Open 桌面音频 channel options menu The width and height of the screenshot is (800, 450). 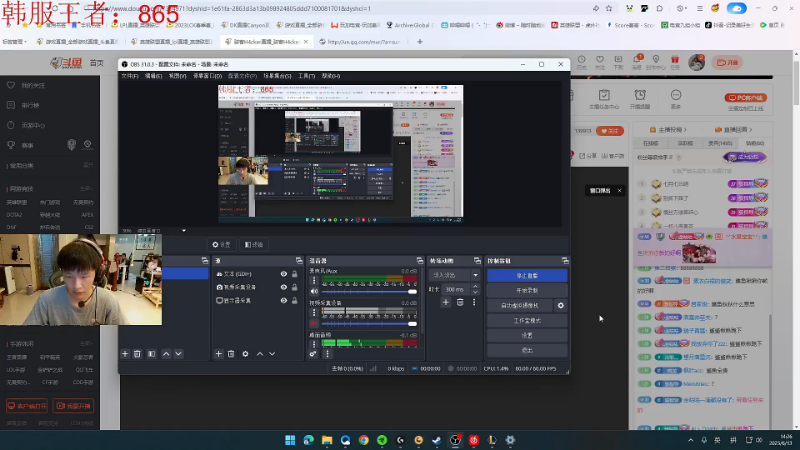tap(314, 343)
